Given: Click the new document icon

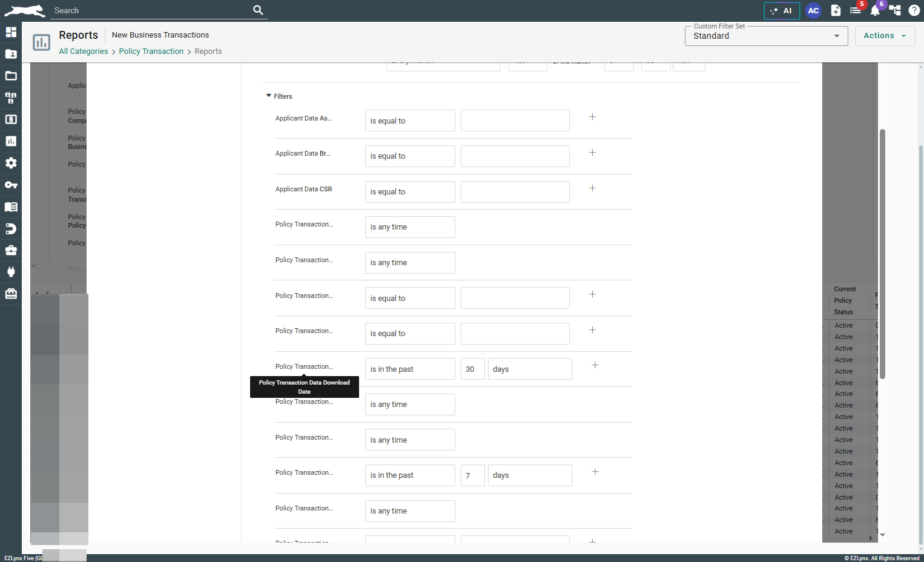Looking at the screenshot, I should (836, 11).
